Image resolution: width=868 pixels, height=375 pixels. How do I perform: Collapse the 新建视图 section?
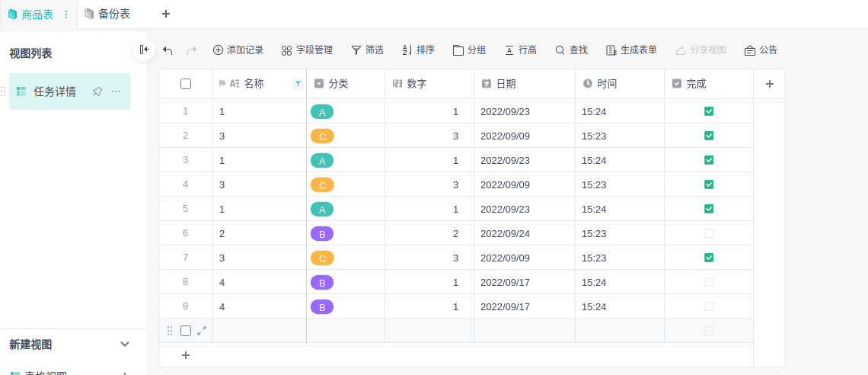[x=125, y=345]
